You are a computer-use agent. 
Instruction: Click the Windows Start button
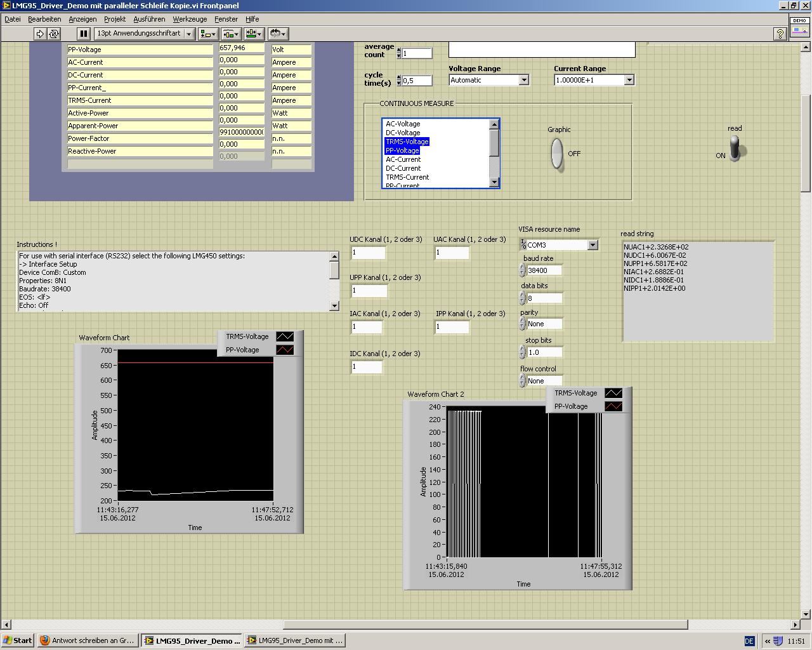point(18,640)
